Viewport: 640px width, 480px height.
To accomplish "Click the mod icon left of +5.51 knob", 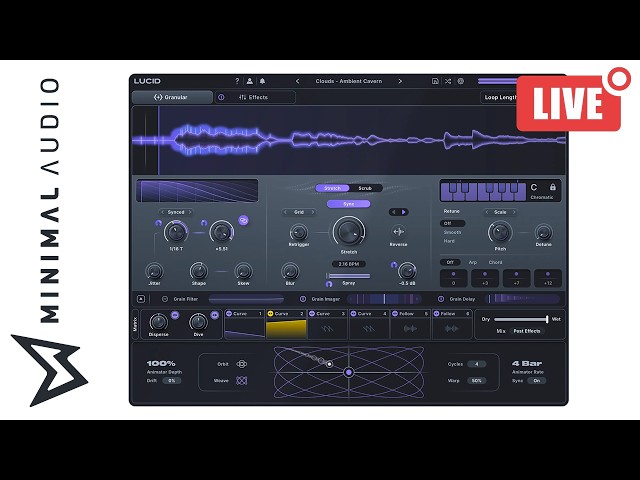I will [x=204, y=223].
